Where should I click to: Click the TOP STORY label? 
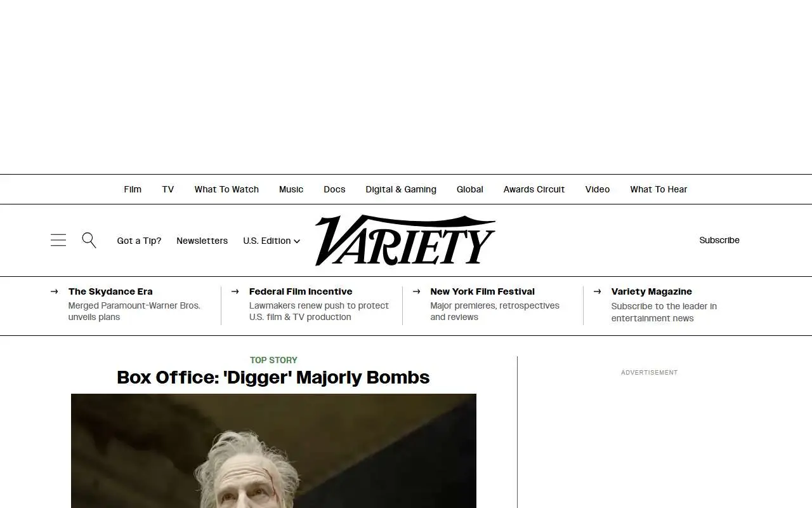point(273,360)
